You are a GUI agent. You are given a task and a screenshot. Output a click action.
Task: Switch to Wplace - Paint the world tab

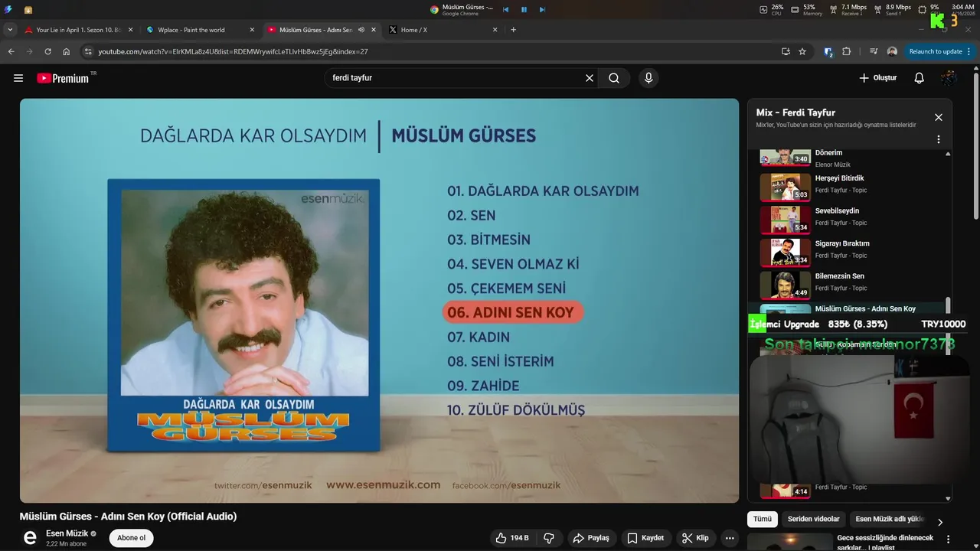pyautogui.click(x=201, y=30)
